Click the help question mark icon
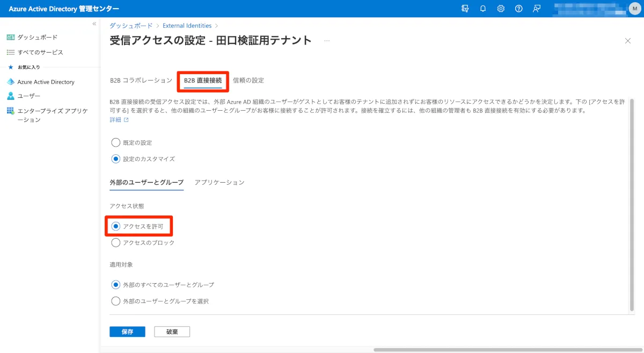 [x=518, y=9]
